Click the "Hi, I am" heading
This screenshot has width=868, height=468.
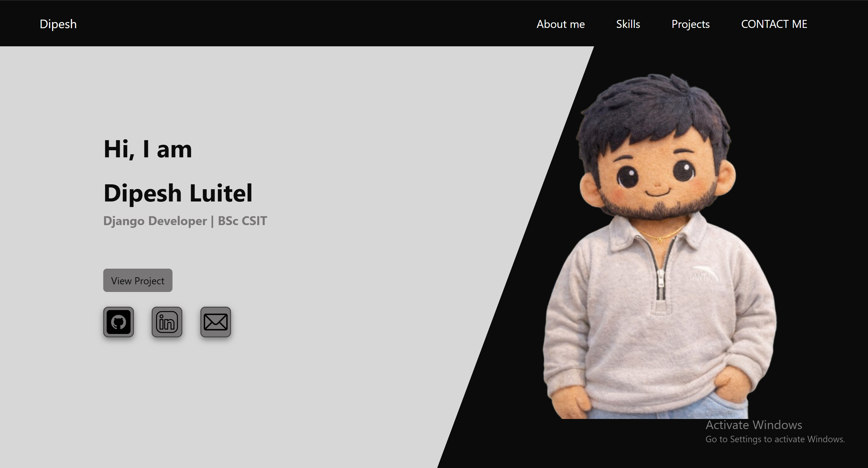(x=148, y=149)
